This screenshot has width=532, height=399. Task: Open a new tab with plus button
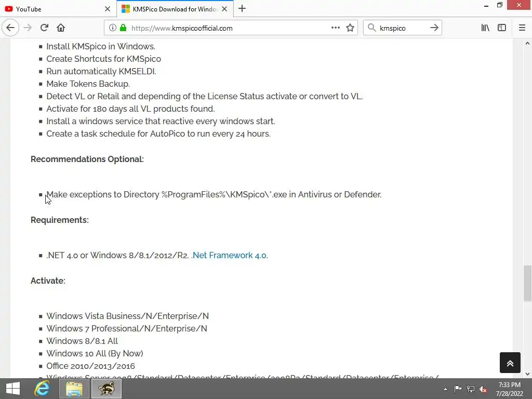[242, 9]
